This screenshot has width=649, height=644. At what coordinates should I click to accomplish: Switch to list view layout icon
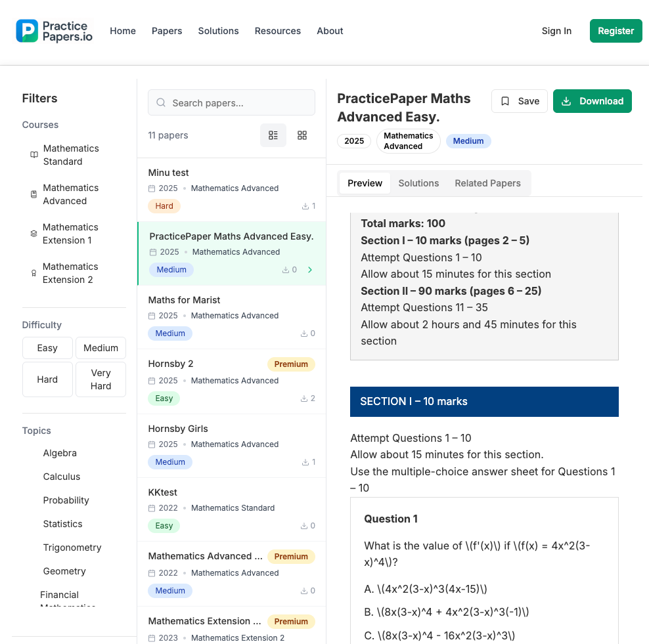pos(273,135)
